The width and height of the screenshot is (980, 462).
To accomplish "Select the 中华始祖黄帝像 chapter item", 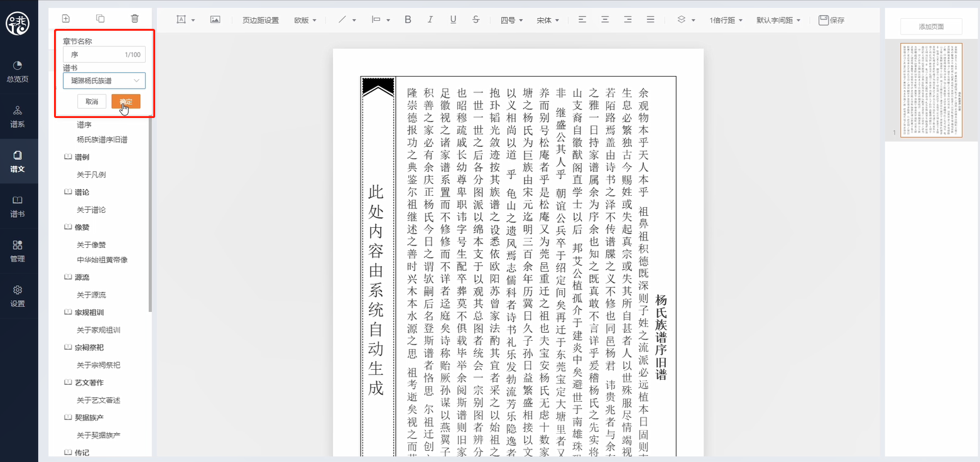I will [102, 260].
